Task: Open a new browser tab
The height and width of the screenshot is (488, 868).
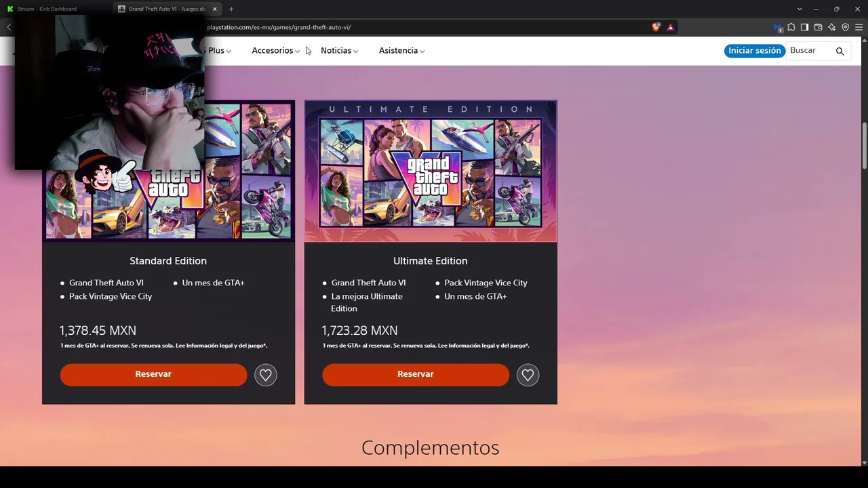Action: pos(231,9)
